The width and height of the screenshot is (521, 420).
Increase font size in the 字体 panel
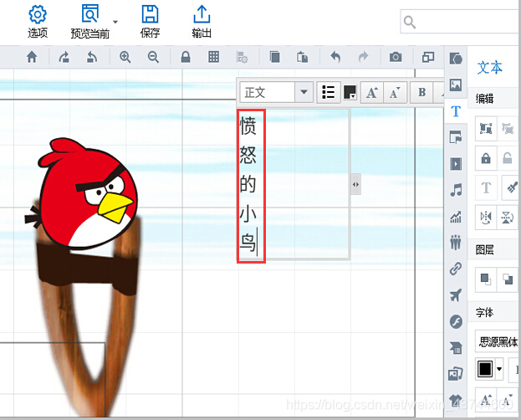(487, 399)
